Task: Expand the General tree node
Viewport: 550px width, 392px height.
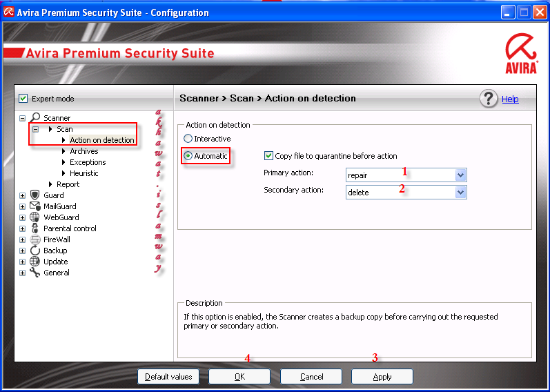Action: 23,273
